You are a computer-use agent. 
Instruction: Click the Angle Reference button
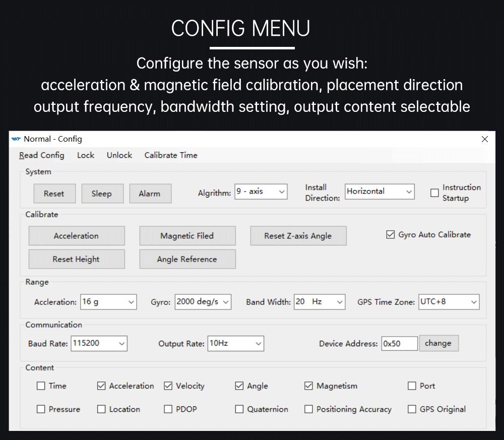pyautogui.click(x=187, y=259)
